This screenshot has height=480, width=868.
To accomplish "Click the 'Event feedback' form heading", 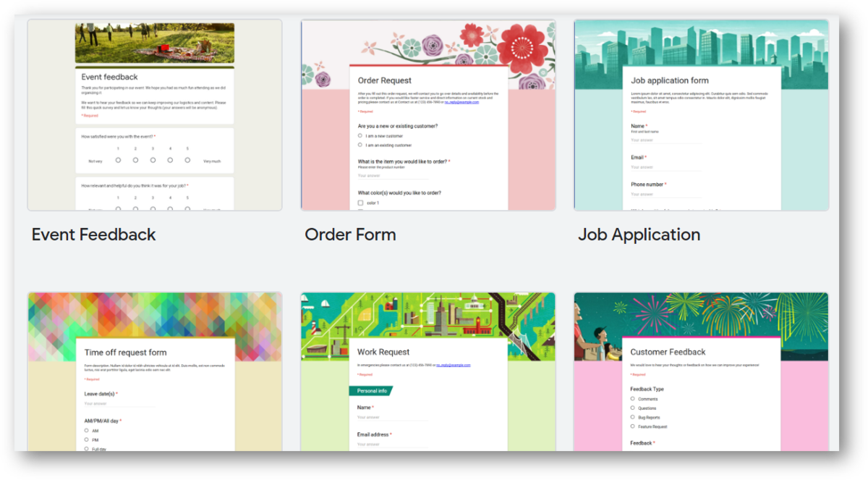I will (x=109, y=77).
